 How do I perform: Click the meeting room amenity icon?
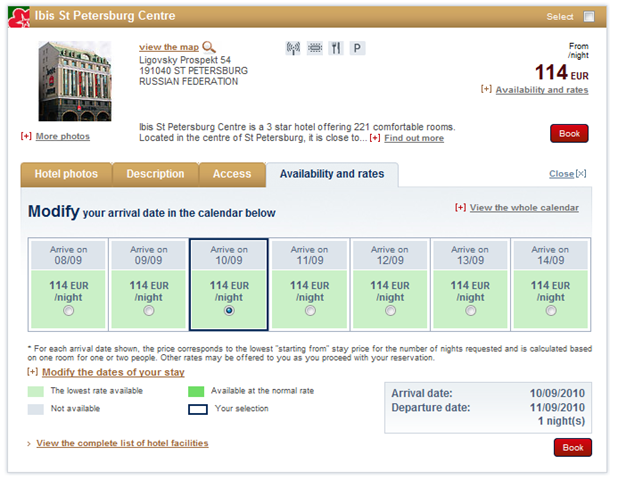(315, 48)
